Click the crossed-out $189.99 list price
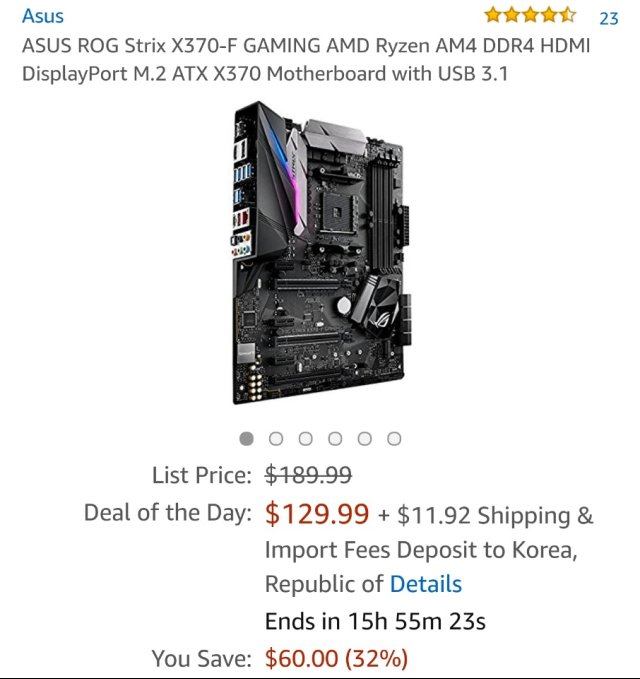Screen dimensions: 640x679 (x=308, y=474)
